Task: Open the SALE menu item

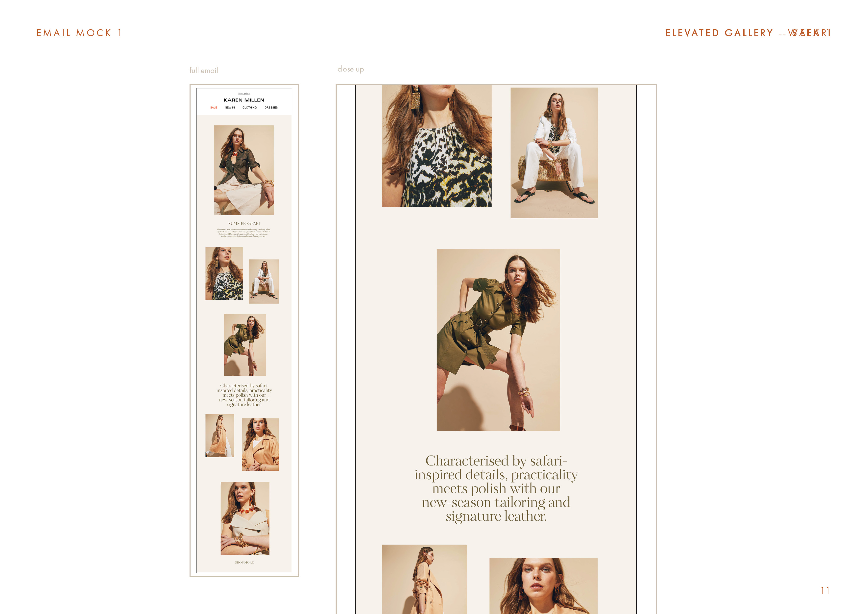Action: point(214,108)
